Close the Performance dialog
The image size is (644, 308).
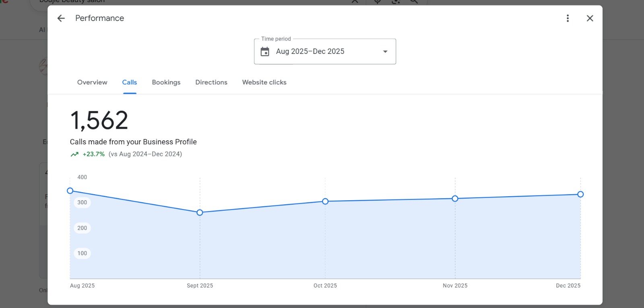[590, 18]
